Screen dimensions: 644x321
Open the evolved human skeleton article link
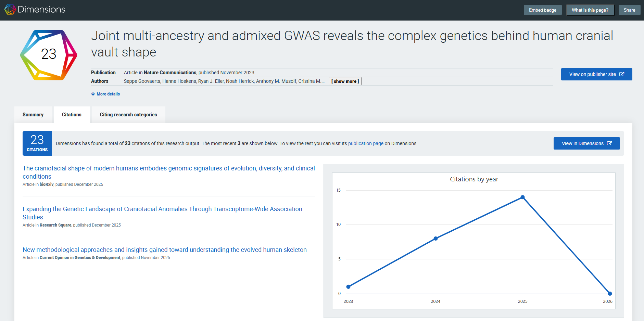(164, 250)
